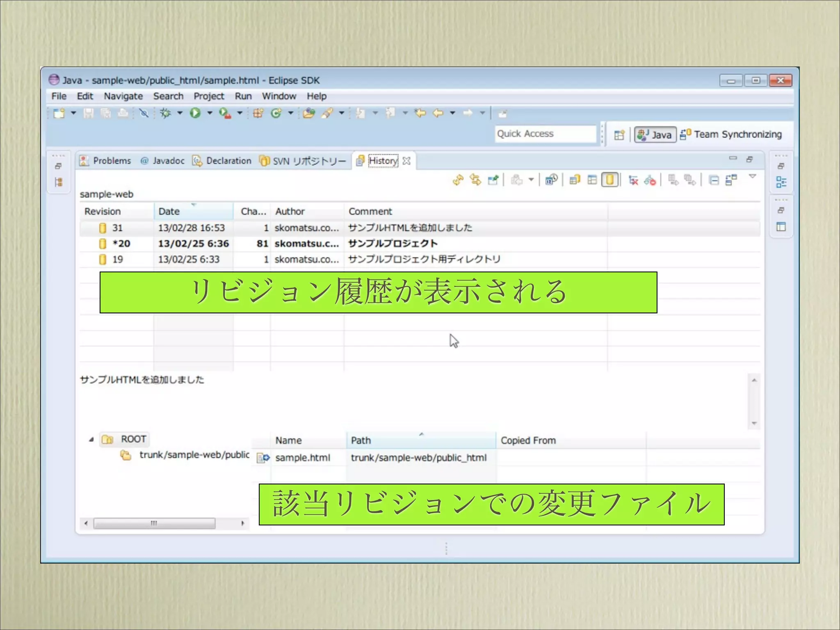The image size is (840, 630).
Task: Go to last edit location arrow
Action: (x=420, y=113)
